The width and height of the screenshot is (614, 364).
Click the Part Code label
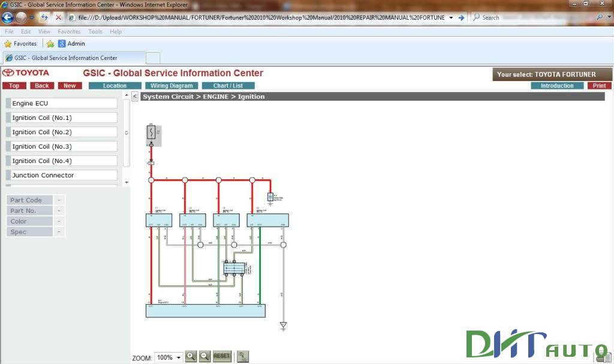(29, 200)
